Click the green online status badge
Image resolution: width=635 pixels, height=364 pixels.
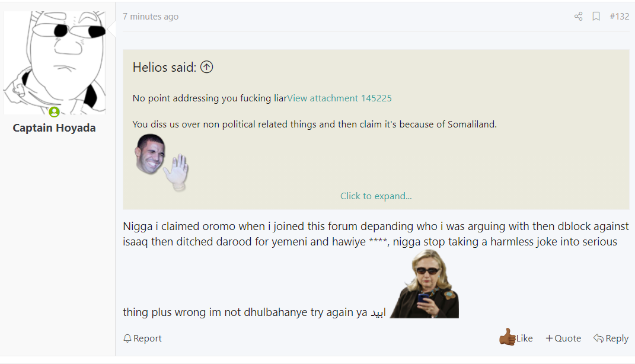tap(54, 111)
